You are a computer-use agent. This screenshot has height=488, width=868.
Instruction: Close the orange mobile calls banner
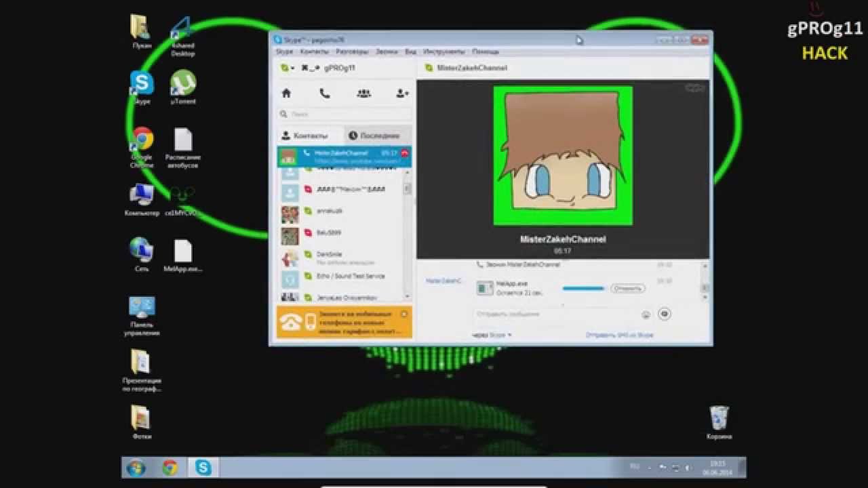[404, 314]
